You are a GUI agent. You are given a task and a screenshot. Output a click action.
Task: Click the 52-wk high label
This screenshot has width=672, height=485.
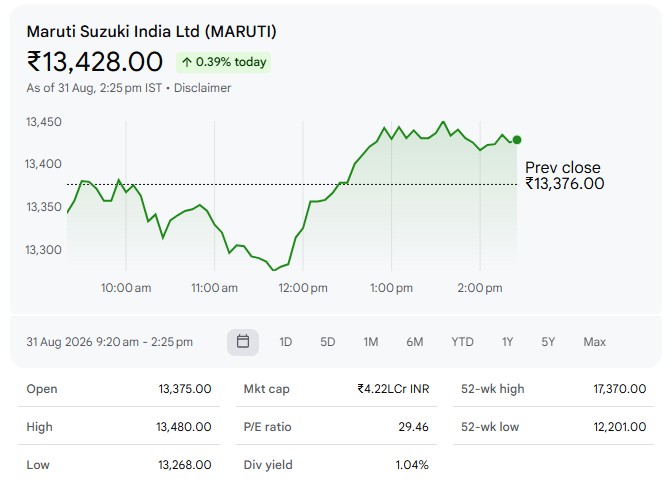[492, 389]
